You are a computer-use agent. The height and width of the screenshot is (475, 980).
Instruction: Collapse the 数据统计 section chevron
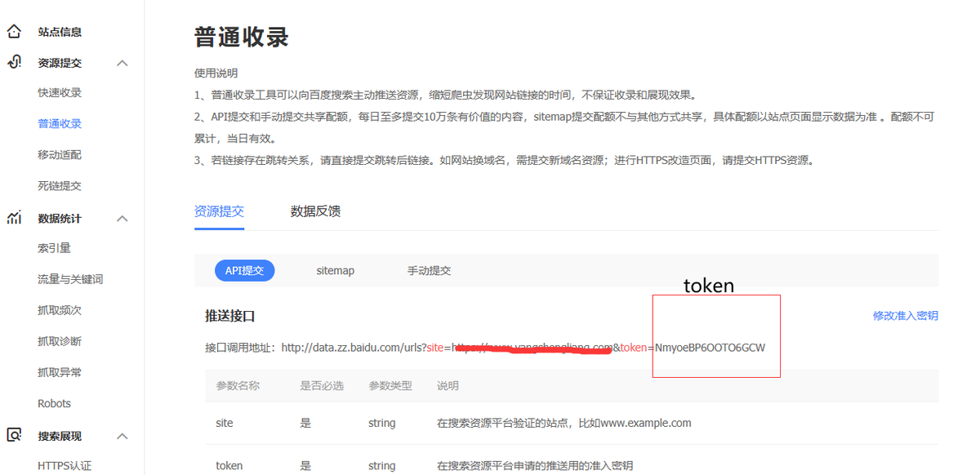[122, 218]
